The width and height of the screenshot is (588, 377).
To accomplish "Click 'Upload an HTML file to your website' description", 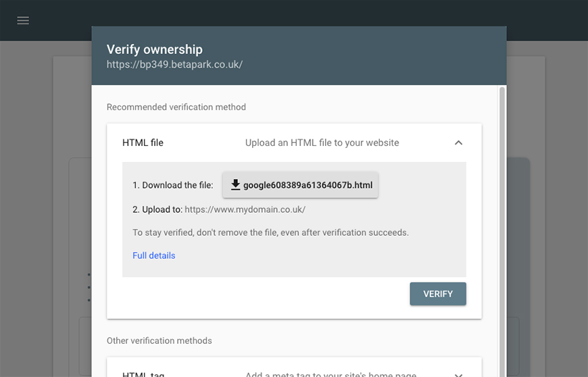I will [322, 143].
